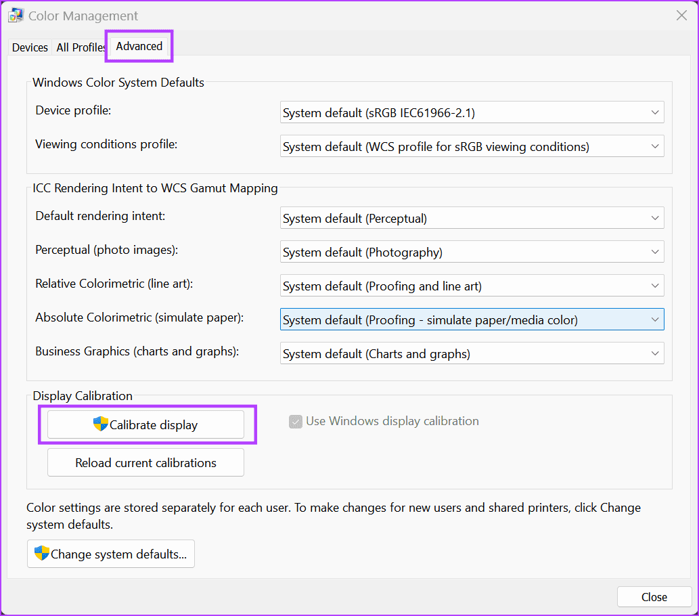This screenshot has width=699, height=616.
Task: Select the Advanced tab
Action: pos(139,46)
